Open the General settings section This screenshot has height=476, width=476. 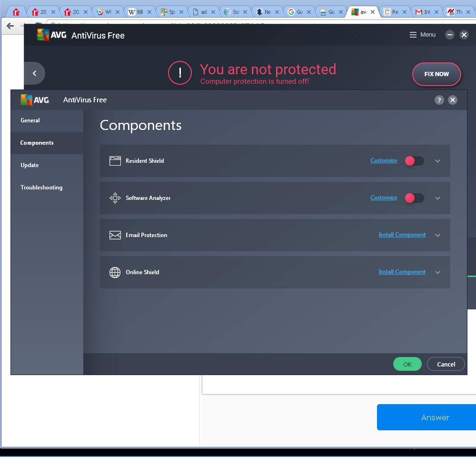click(30, 120)
